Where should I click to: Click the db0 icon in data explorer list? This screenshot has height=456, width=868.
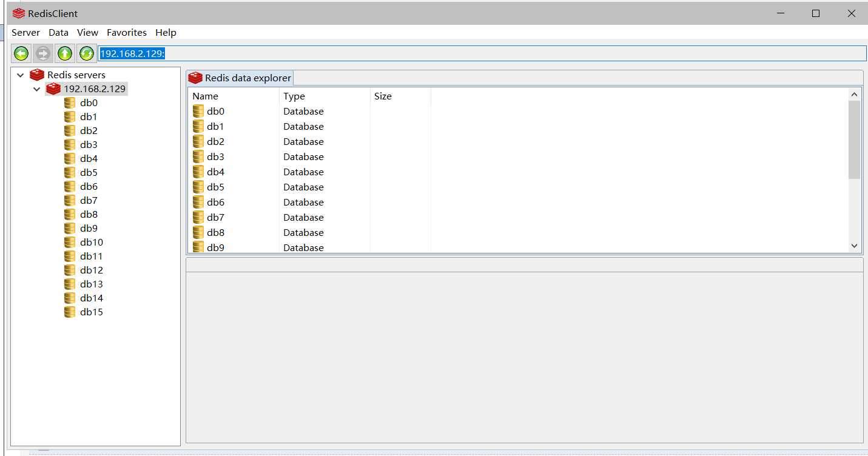[198, 111]
